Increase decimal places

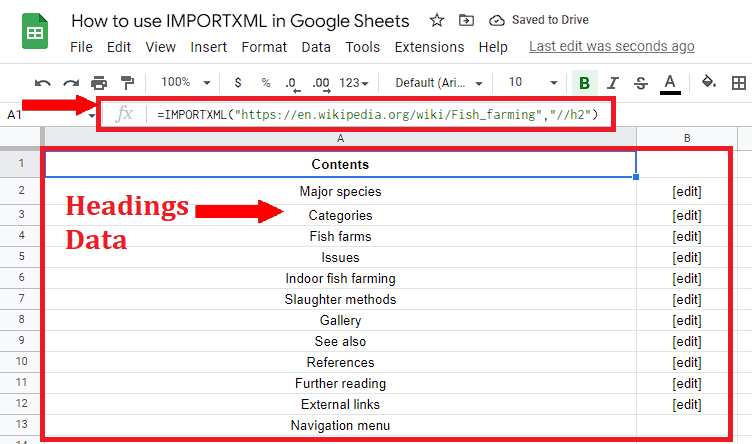(x=321, y=84)
